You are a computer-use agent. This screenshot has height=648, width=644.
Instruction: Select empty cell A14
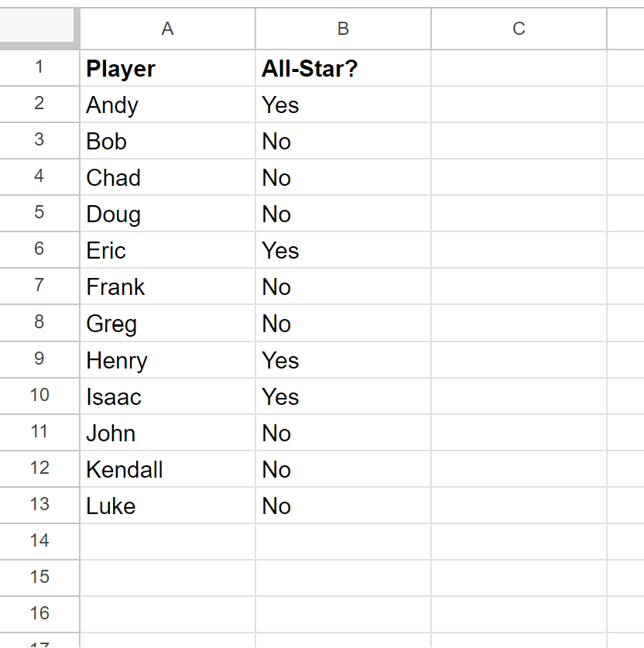(x=167, y=541)
